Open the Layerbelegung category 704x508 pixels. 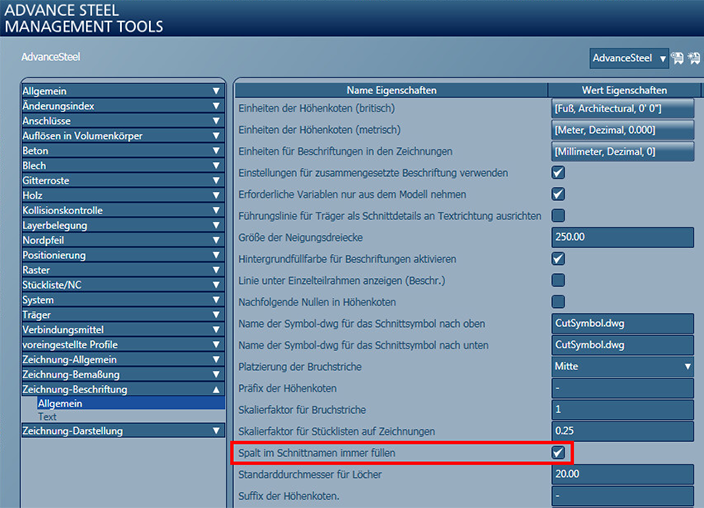tap(123, 225)
